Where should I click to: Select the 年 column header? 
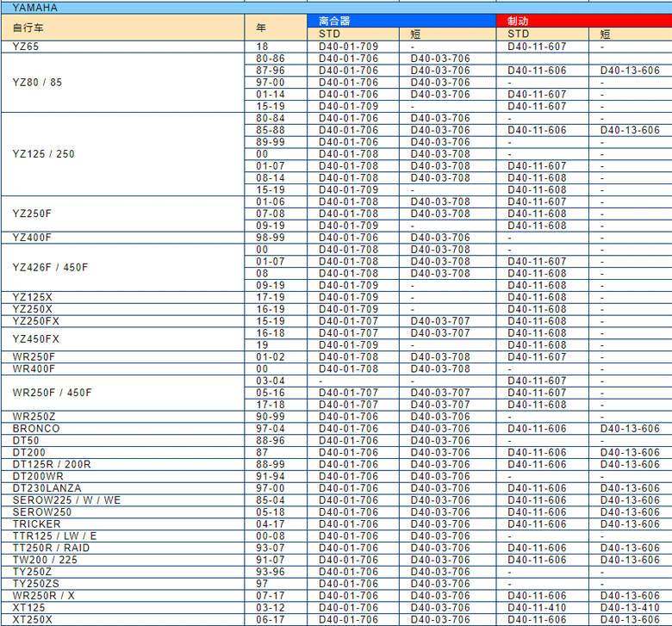(x=276, y=28)
